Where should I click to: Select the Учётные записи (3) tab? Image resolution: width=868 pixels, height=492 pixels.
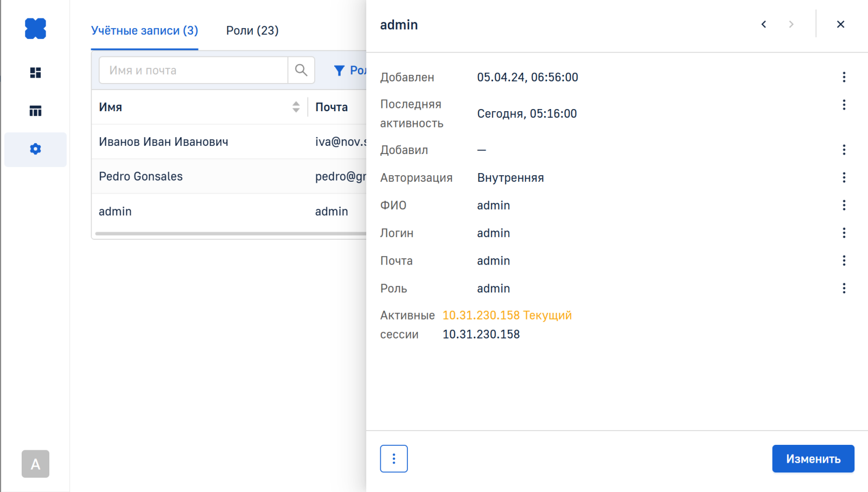click(144, 30)
